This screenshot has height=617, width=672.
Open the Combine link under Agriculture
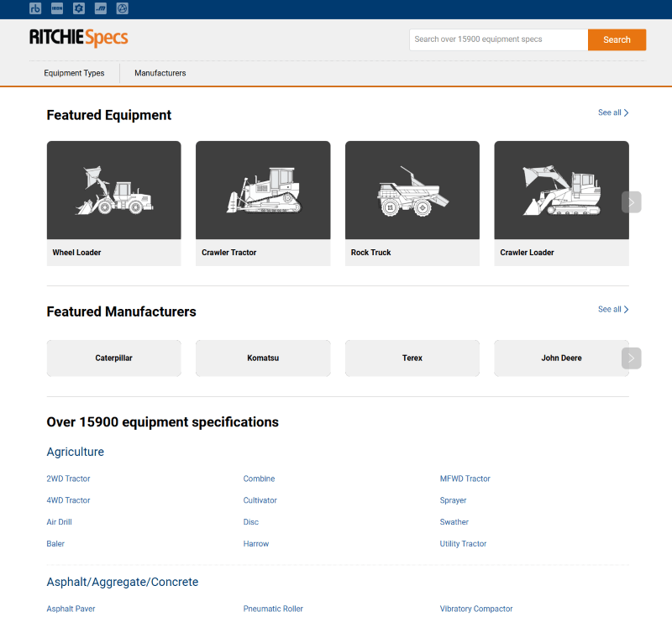(259, 478)
